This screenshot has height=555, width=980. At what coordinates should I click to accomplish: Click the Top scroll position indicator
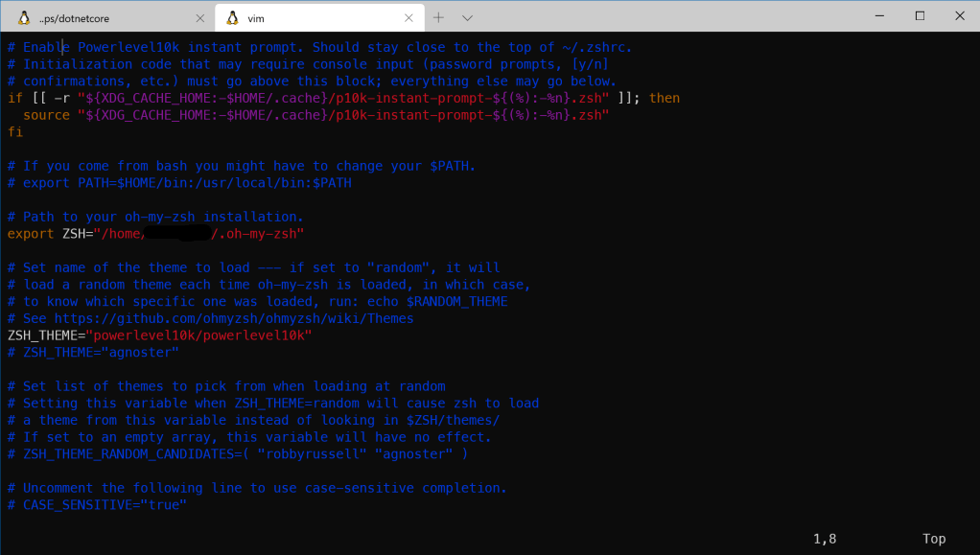point(934,539)
